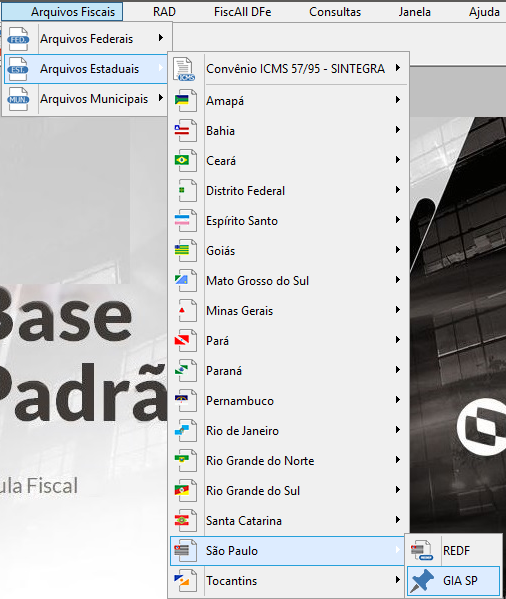Click the Ceará flag icon
The width and height of the screenshot is (506, 599).
[x=186, y=160]
